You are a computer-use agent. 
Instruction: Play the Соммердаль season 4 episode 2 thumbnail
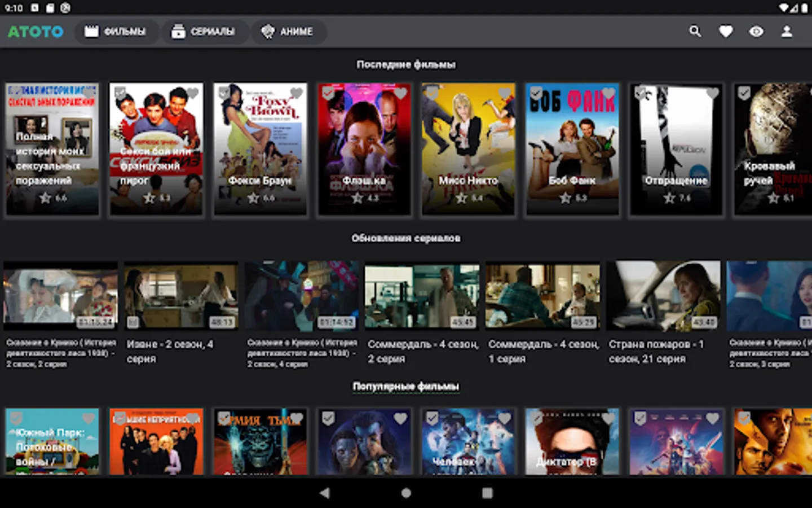click(x=422, y=295)
